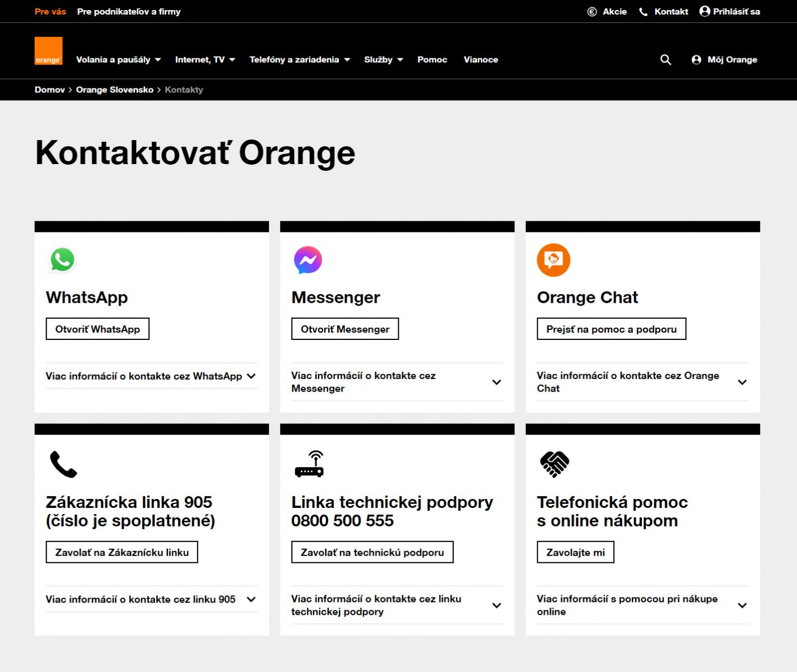The height and width of the screenshot is (672, 797).
Task: Open the Telefóny a zariadenia menu
Action: pos(300,60)
